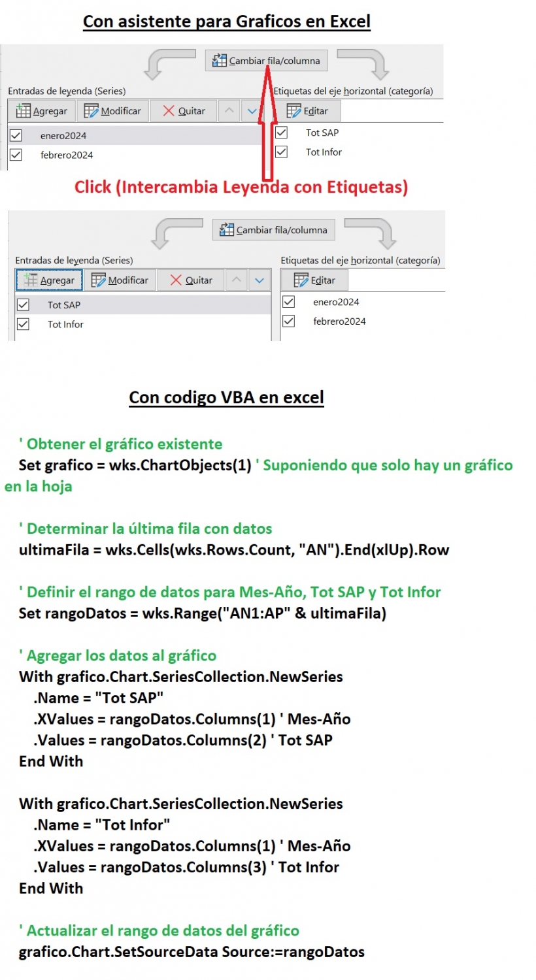Click the '.Name = "Tot Infor"' code line
Viewport: 536px width, 980px height.
pos(101,825)
